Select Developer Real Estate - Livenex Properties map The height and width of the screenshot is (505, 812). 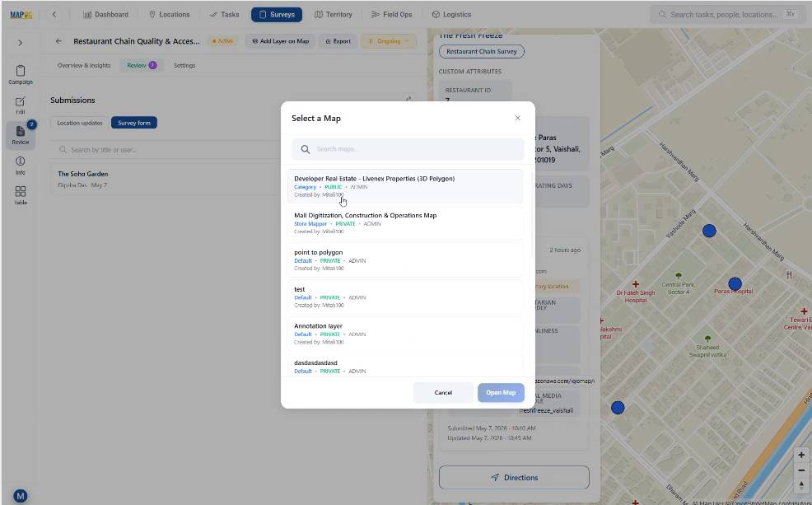point(405,186)
